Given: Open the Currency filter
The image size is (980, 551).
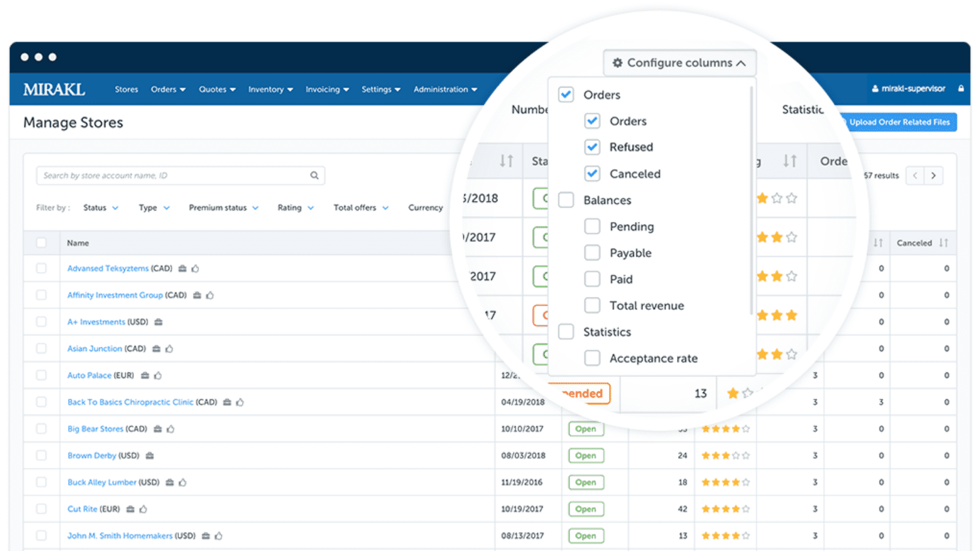Looking at the screenshot, I should pyautogui.click(x=426, y=208).
